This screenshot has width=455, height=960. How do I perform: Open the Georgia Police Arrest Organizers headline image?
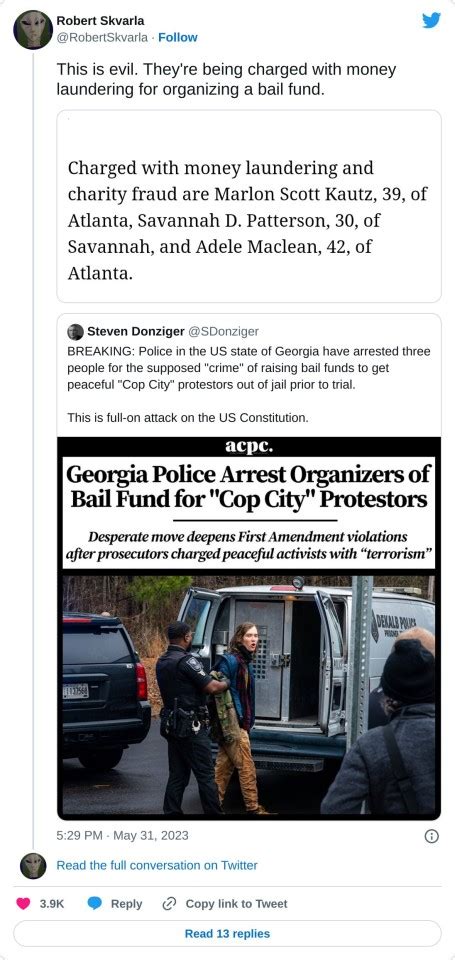click(x=249, y=503)
